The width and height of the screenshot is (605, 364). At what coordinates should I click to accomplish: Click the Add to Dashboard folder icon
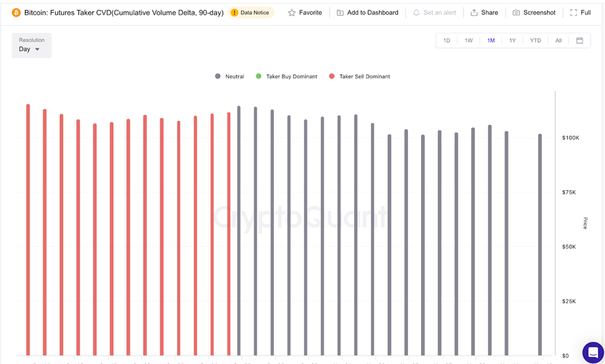(340, 12)
